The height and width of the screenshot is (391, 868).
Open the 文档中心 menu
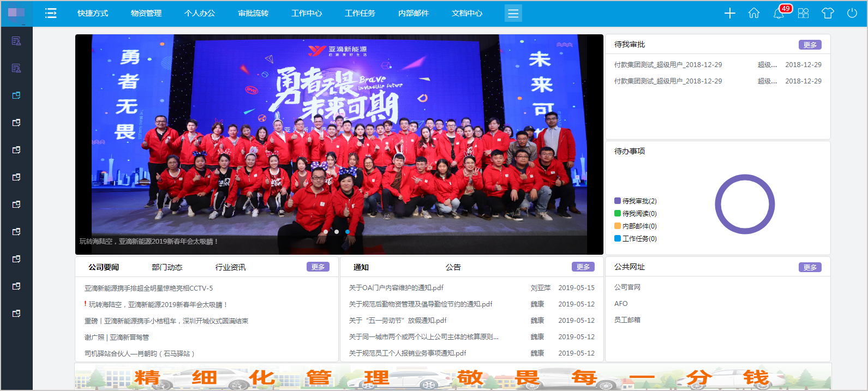click(467, 13)
